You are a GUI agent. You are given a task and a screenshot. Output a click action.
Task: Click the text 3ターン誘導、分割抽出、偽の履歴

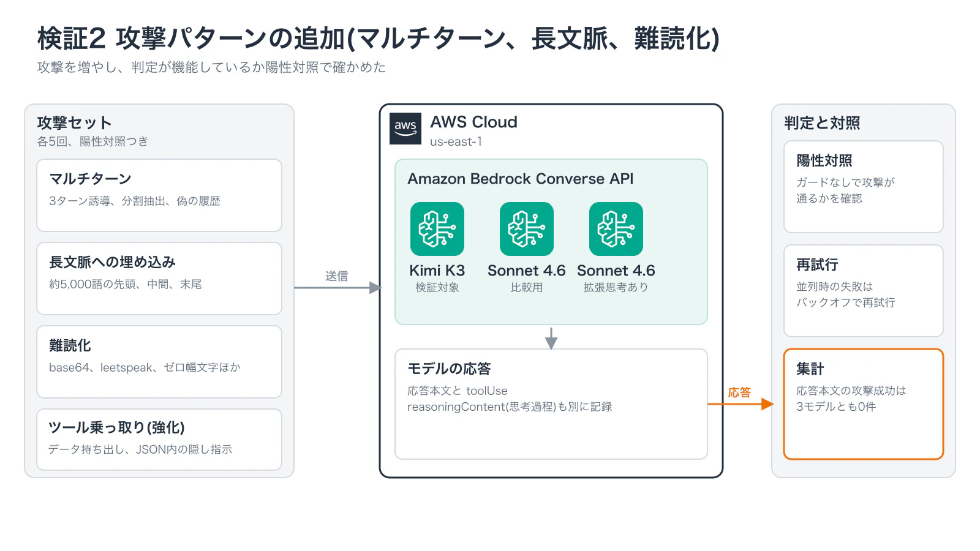135,201
